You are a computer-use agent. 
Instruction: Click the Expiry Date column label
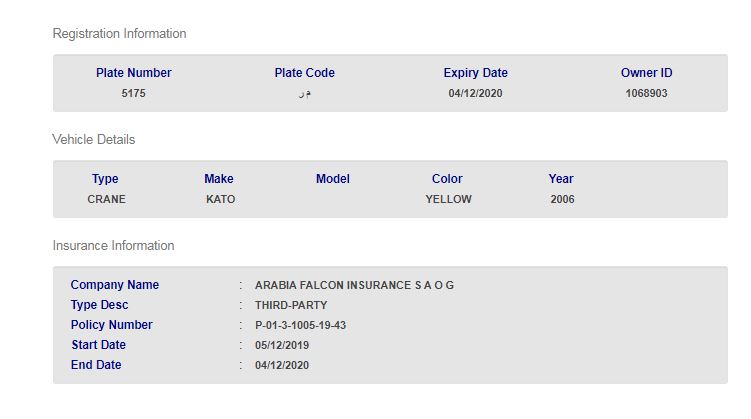coord(475,73)
